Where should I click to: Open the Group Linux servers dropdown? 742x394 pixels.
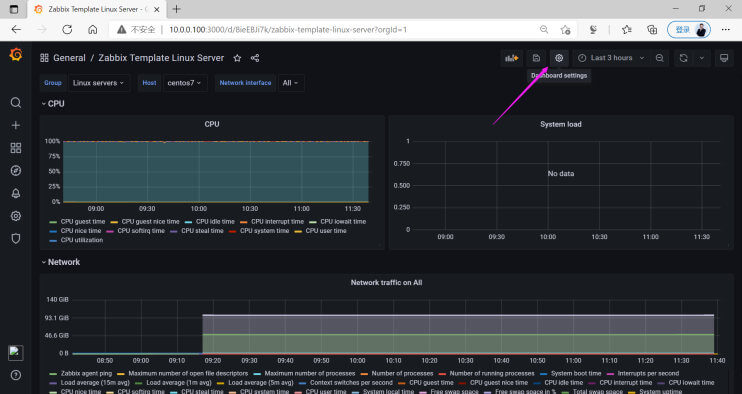point(99,83)
